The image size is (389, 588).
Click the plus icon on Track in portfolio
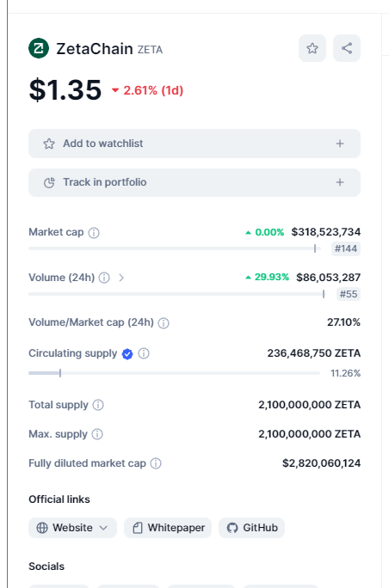tap(340, 182)
